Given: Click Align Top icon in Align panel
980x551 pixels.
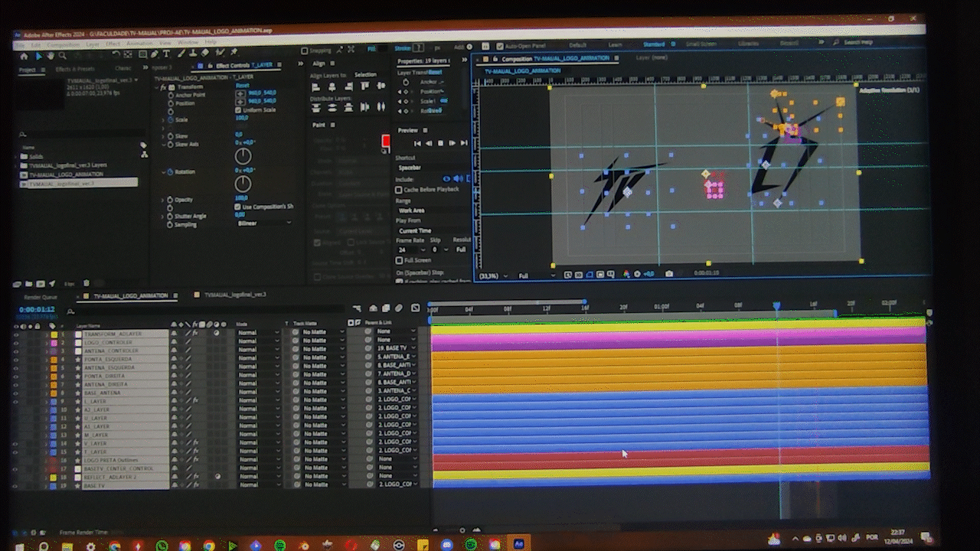Looking at the screenshot, I should click(364, 87).
